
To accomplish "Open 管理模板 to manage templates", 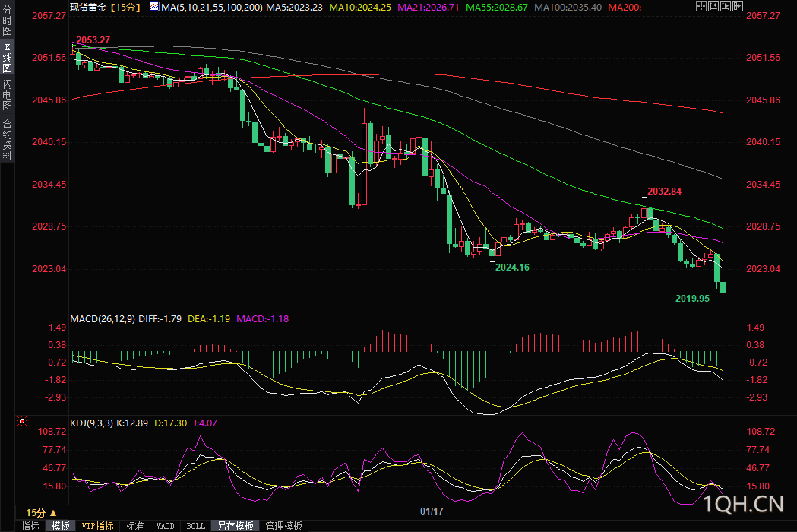I will click(x=283, y=526).
